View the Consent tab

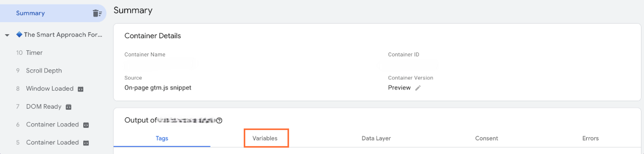click(x=487, y=138)
